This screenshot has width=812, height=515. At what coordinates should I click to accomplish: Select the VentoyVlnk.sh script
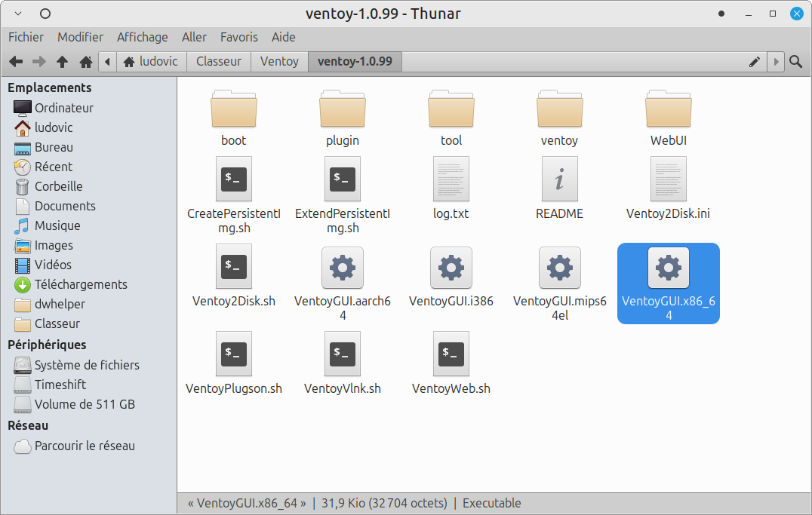point(343,363)
